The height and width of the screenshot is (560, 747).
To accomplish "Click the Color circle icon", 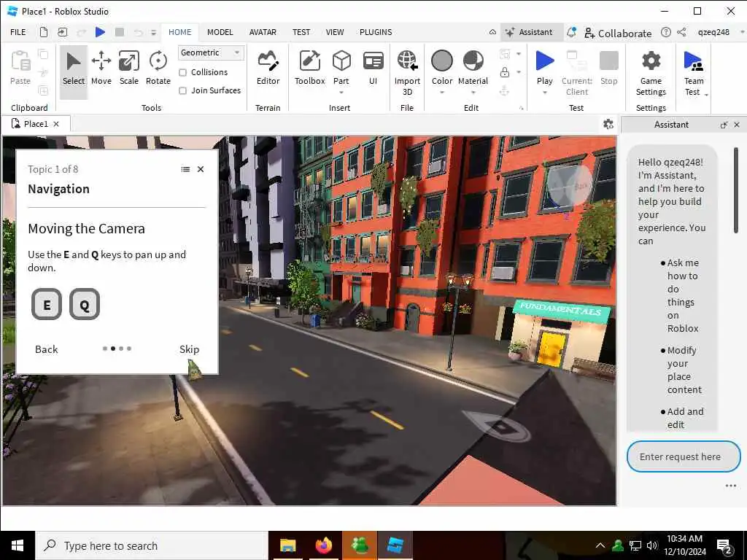I will coord(441,61).
